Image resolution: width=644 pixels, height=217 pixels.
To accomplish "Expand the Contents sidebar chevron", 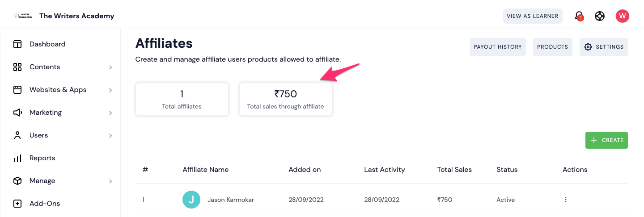I will [x=110, y=67].
